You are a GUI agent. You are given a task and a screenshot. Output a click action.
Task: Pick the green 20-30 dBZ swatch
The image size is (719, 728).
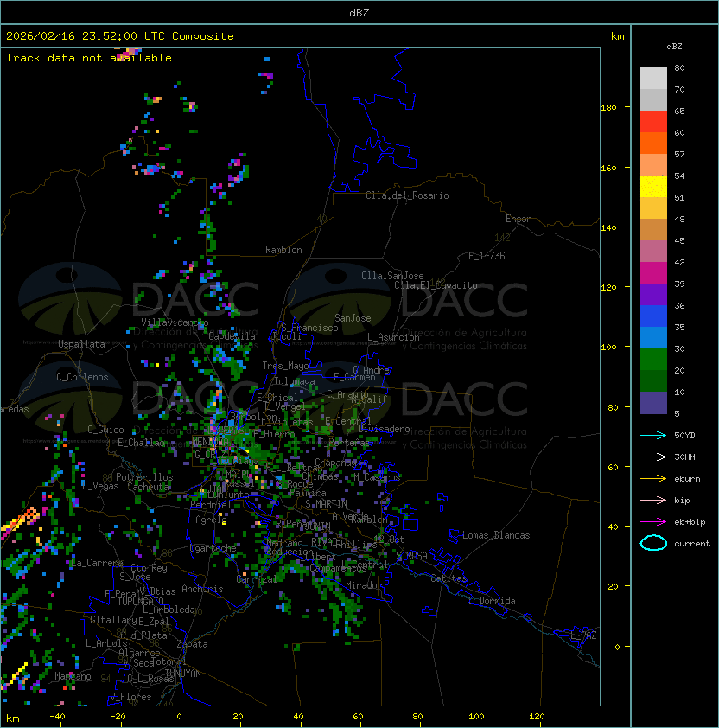click(653, 360)
